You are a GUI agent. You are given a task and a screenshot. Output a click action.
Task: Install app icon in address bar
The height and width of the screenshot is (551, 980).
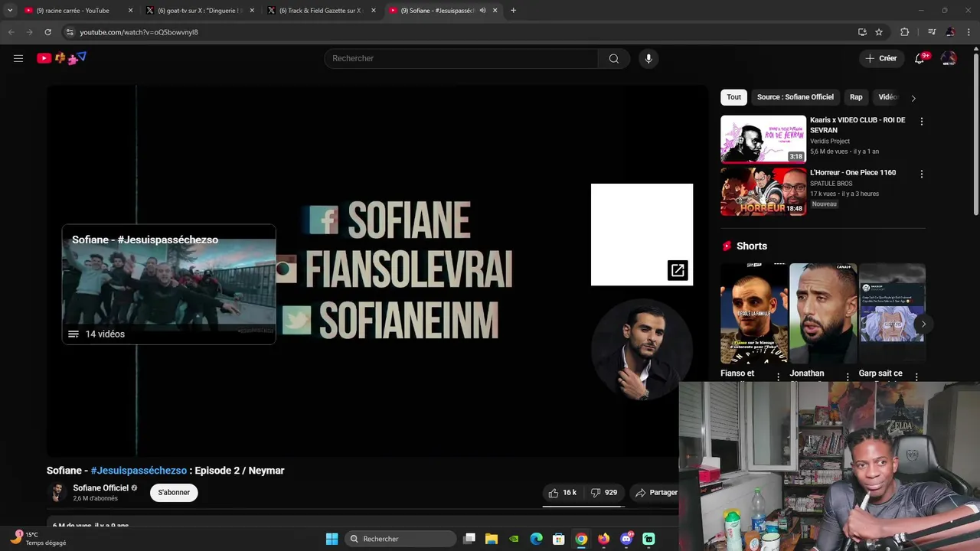tap(862, 32)
